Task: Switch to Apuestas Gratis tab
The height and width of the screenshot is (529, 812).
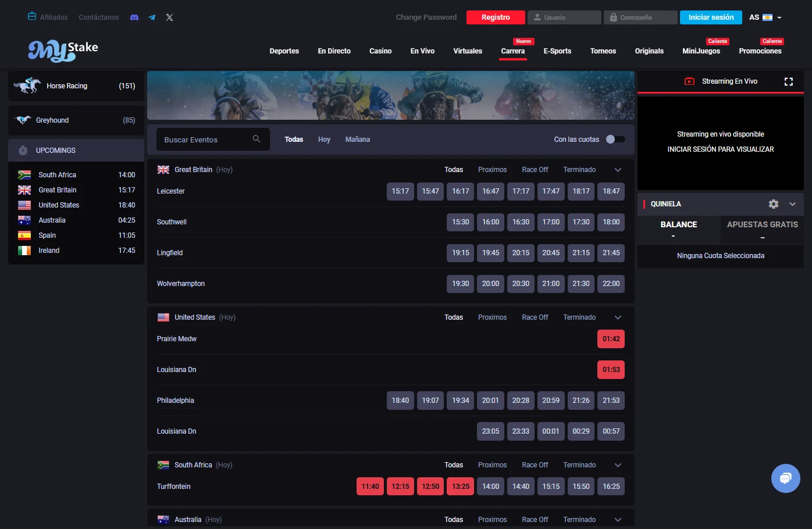Action: click(x=763, y=230)
